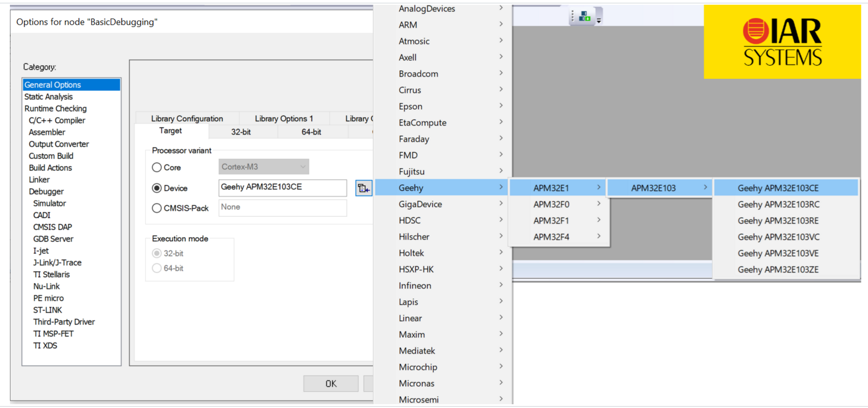Select Assembler category
Image resolution: width=868 pixels, height=408 pixels.
tap(47, 132)
